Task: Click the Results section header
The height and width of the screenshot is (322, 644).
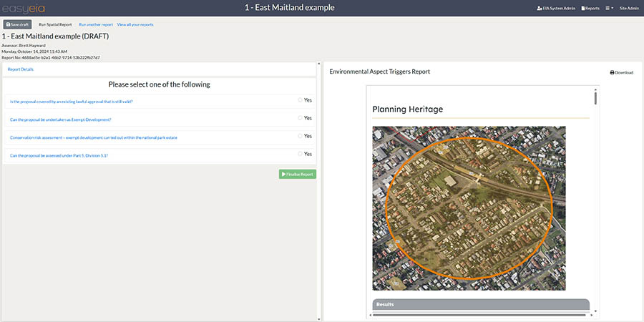Action: pyautogui.click(x=481, y=304)
